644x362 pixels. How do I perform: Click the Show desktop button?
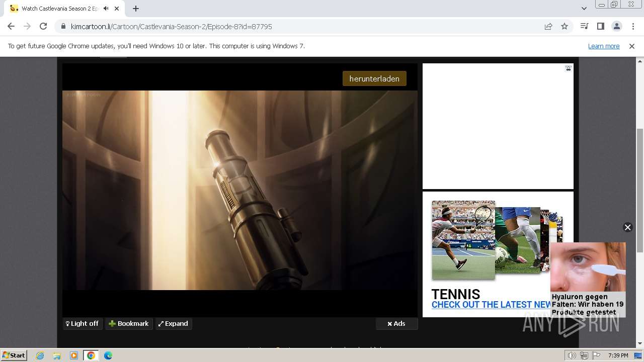click(638, 355)
